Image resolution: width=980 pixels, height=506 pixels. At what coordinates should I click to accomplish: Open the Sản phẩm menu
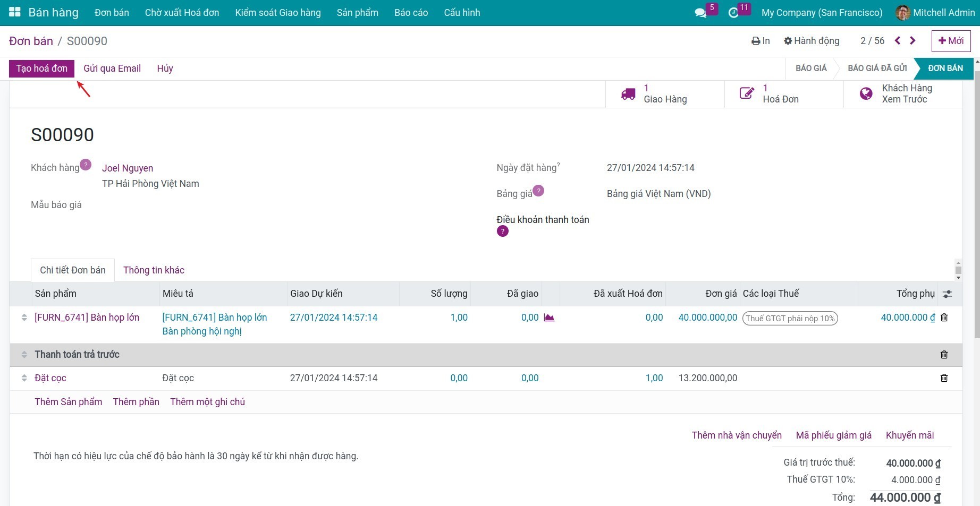(357, 13)
